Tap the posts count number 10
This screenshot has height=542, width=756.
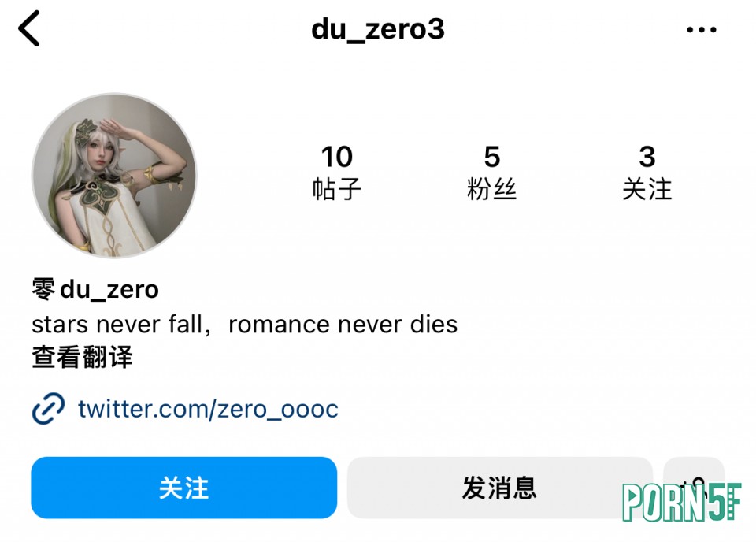337,157
